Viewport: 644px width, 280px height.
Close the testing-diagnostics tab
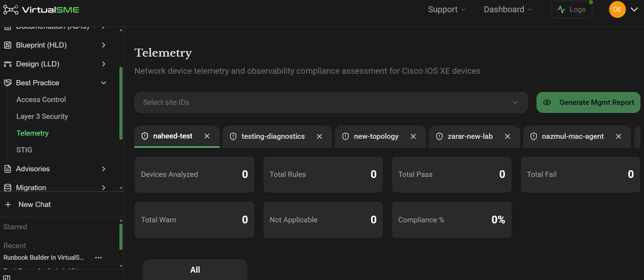(x=319, y=136)
